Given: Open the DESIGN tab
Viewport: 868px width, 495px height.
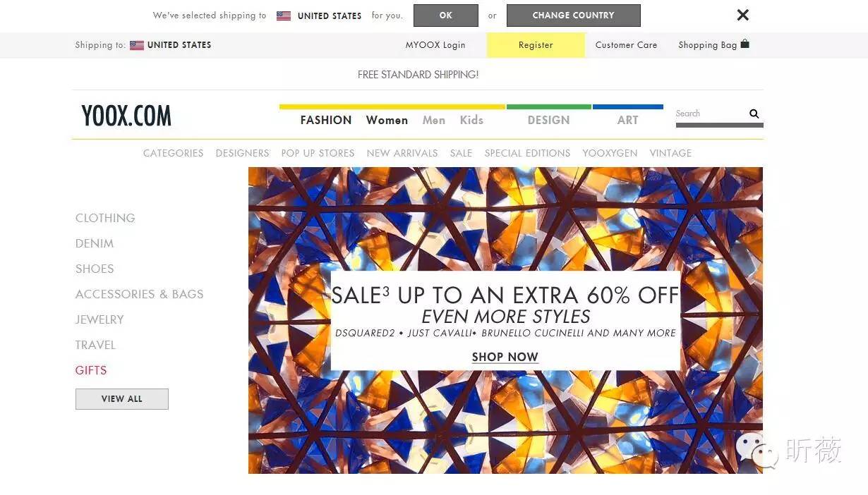Looking at the screenshot, I should tap(548, 120).
